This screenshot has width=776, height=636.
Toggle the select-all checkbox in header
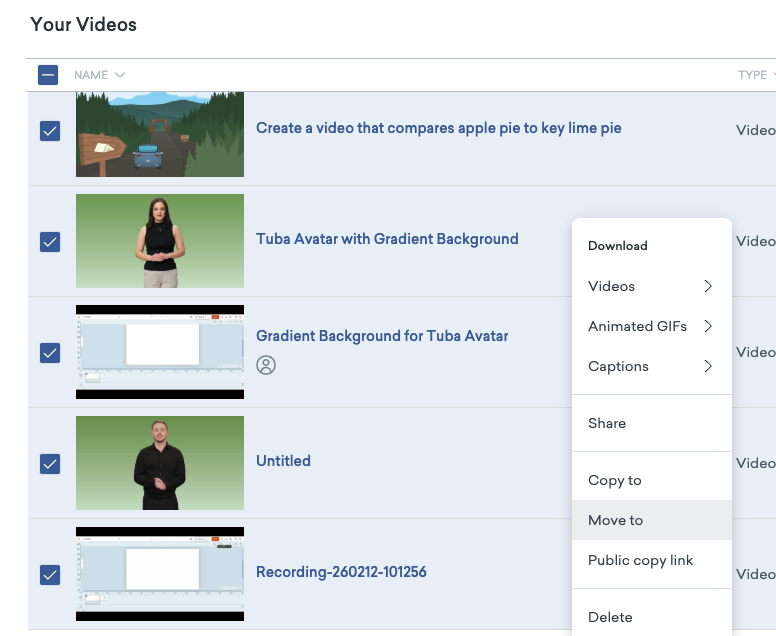tap(48, 75)
